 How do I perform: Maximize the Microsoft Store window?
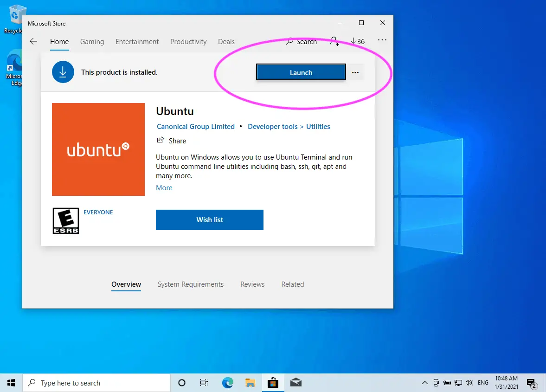[361, 23]
